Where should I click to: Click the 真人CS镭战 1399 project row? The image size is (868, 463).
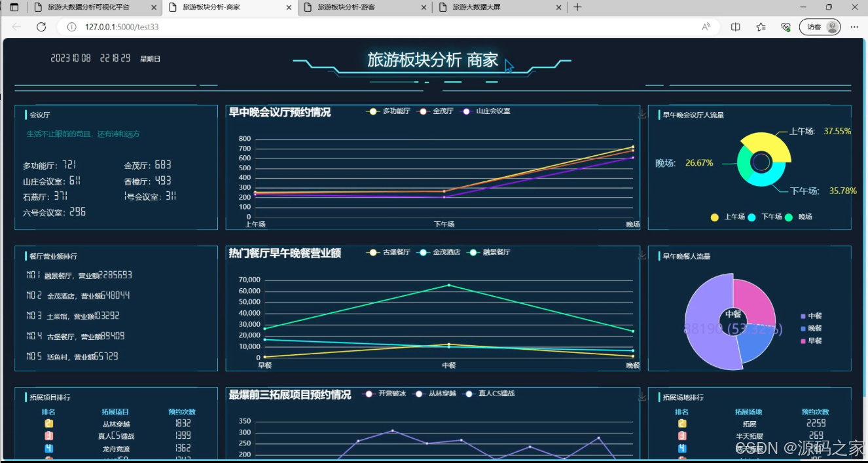[x=117, y=435]
